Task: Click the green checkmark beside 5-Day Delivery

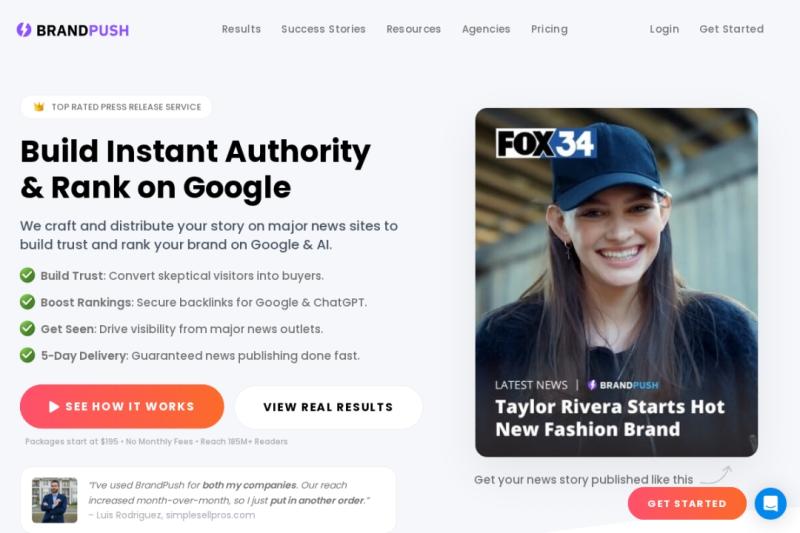Action: click(x=28, y=355)
